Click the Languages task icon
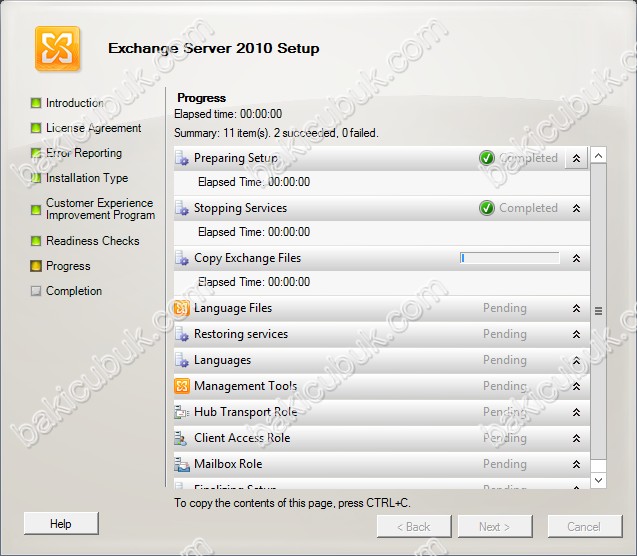The image size is (637, 556). click(182, 360)
